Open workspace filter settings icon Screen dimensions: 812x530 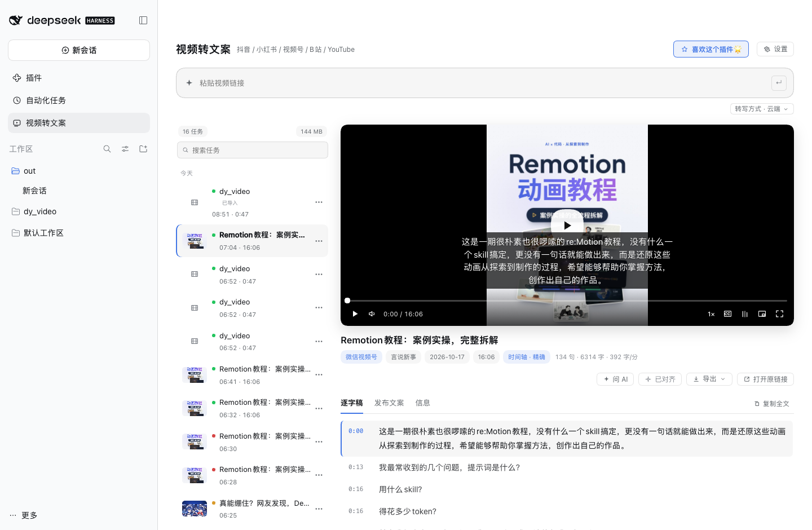pyautogui.click(x=125, y=149)
